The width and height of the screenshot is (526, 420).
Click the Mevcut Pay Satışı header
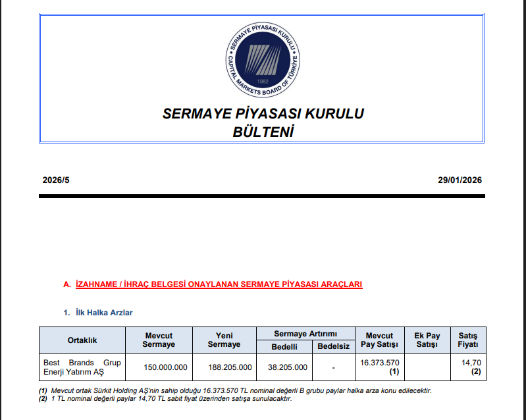tap(379, 340)
